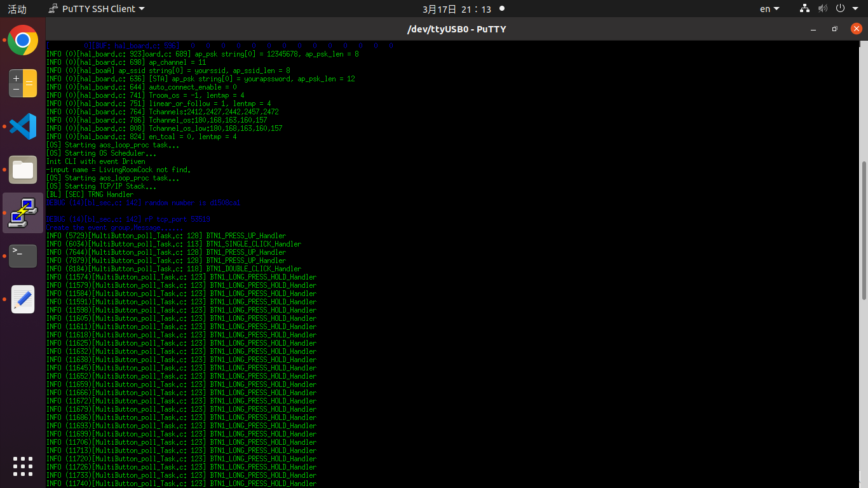
Task: Launch the Calculator app in dock
Action: point(23,83)
